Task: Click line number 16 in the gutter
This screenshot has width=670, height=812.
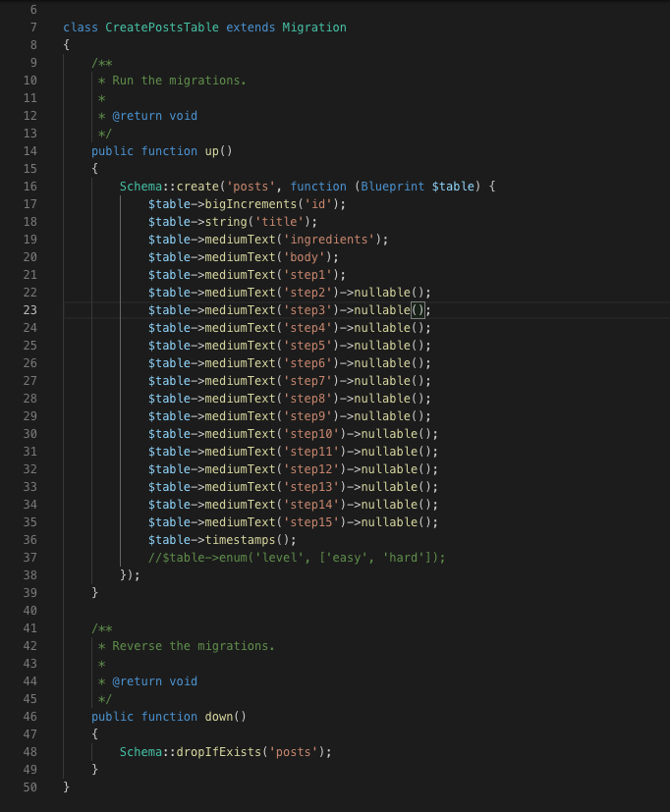Action: tap(28, 187)
